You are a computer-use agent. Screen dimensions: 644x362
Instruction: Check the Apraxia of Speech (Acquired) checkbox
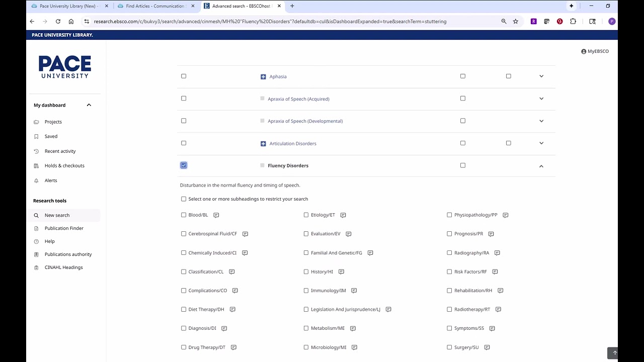[x=184, y=99]
